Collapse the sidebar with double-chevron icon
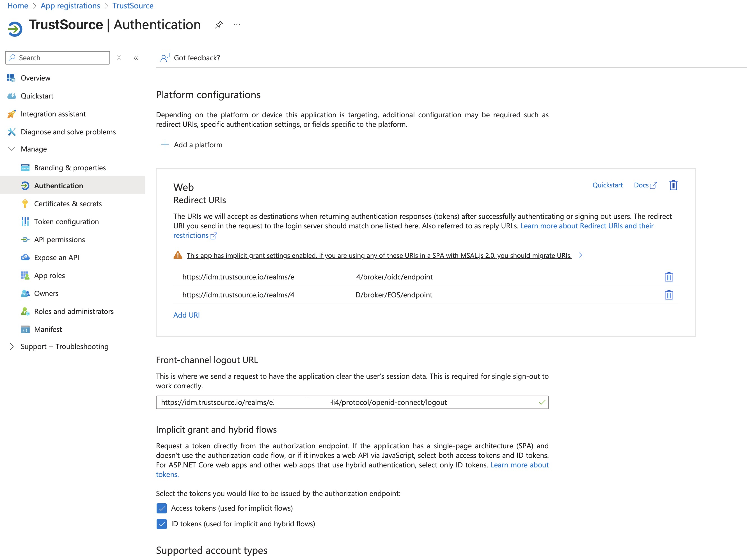Screen dimensions: 747x560 pyautogui.click(x=136, y=58)
